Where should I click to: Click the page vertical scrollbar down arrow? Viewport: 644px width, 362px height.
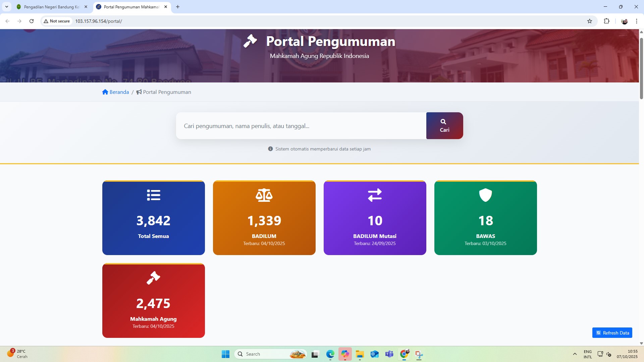click(x=641, y=343)
